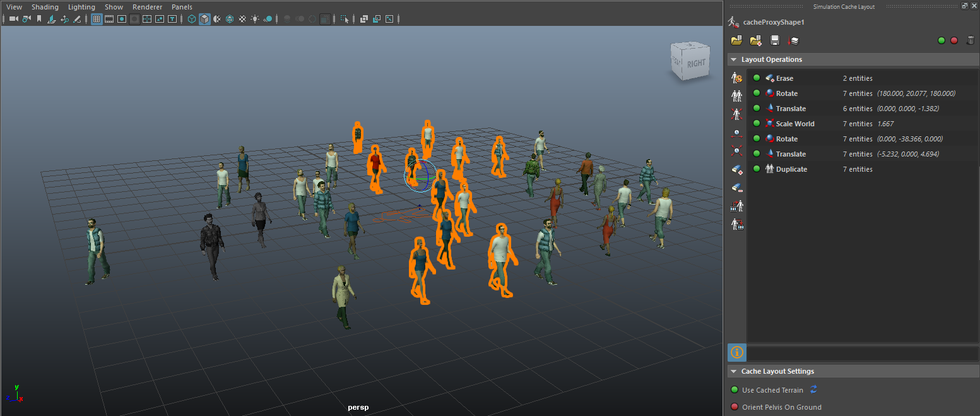Open the Renderer menu
The width and height of the screenshot is (980, 416).
147,7
